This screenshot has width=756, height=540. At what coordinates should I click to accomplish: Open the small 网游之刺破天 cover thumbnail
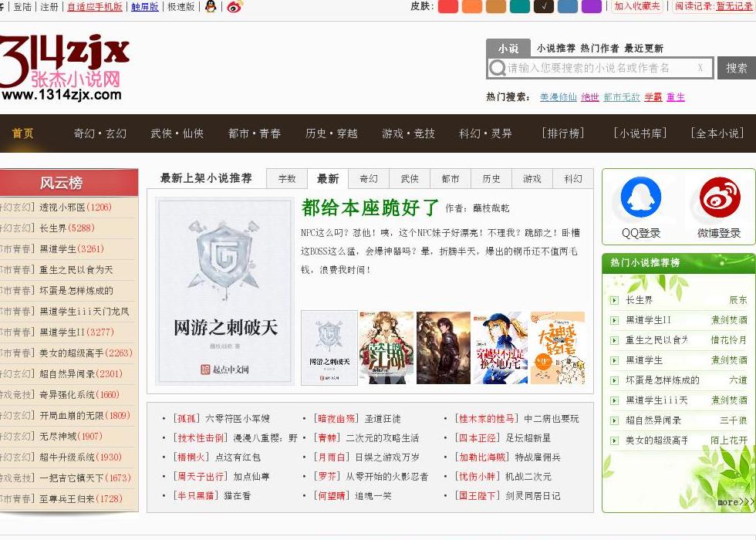coord(329,348)
